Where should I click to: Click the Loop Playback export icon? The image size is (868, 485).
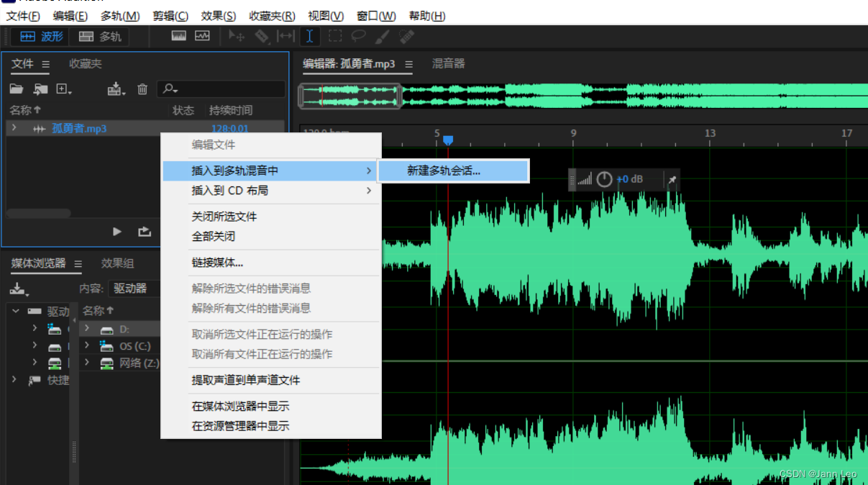145,232
